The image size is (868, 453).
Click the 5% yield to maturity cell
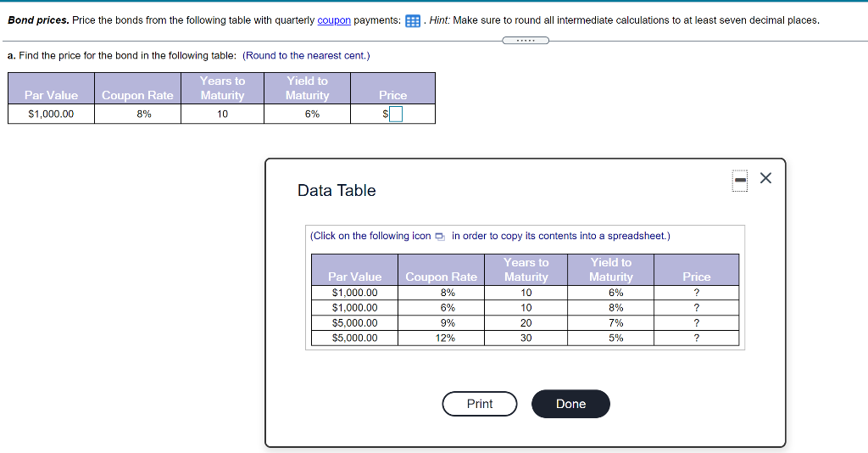tap(615, 338)
